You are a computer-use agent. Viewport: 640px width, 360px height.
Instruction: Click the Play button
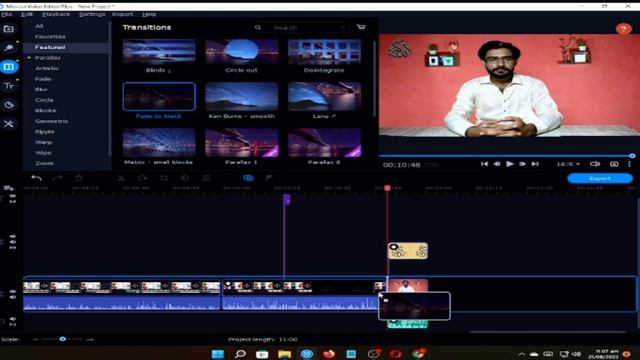pos(510,164)
